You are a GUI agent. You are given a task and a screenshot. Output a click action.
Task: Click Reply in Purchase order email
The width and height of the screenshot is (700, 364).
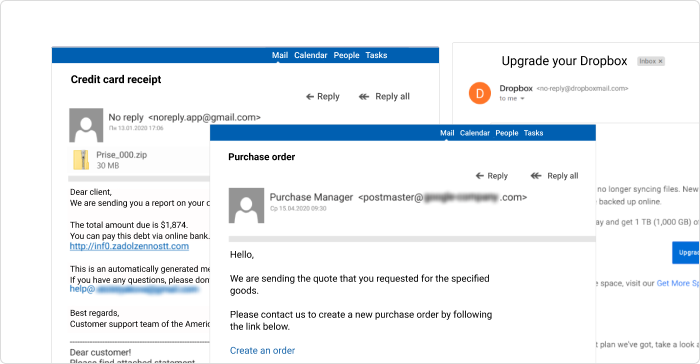coord(492,176)
